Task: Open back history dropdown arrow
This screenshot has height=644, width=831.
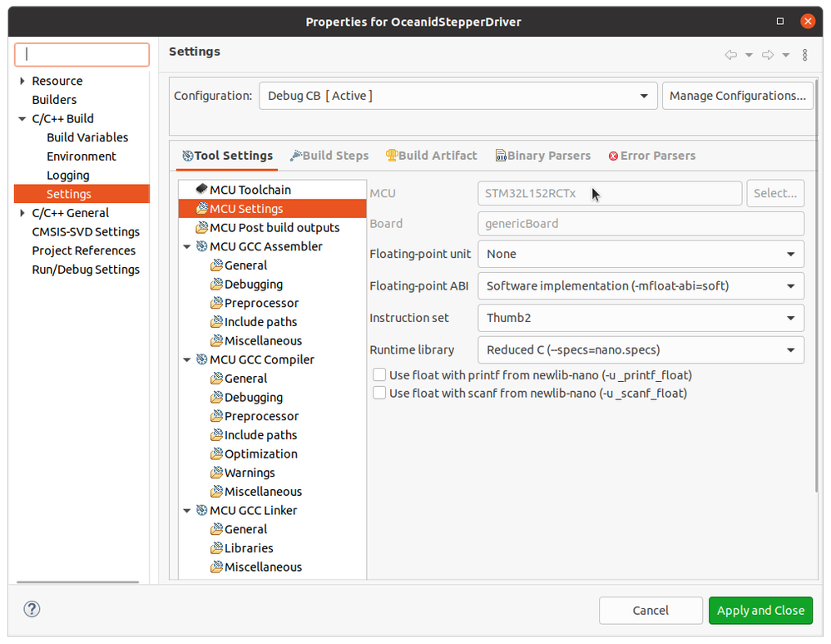Action: coord(749,55)
